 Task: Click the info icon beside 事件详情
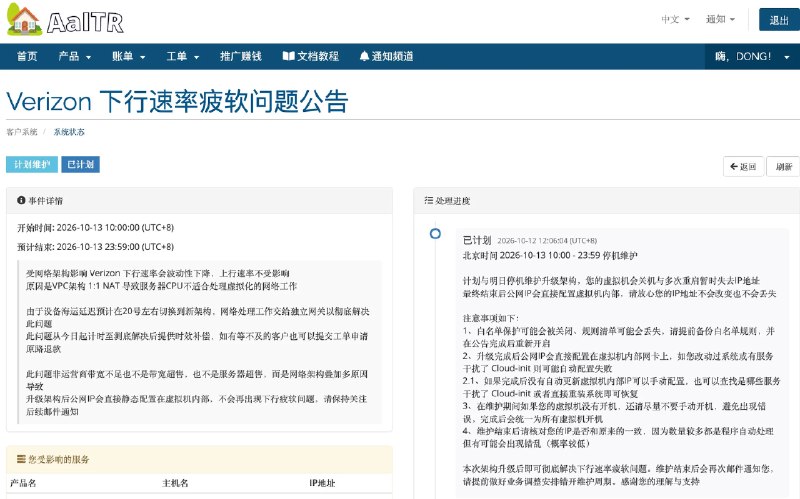21,201
